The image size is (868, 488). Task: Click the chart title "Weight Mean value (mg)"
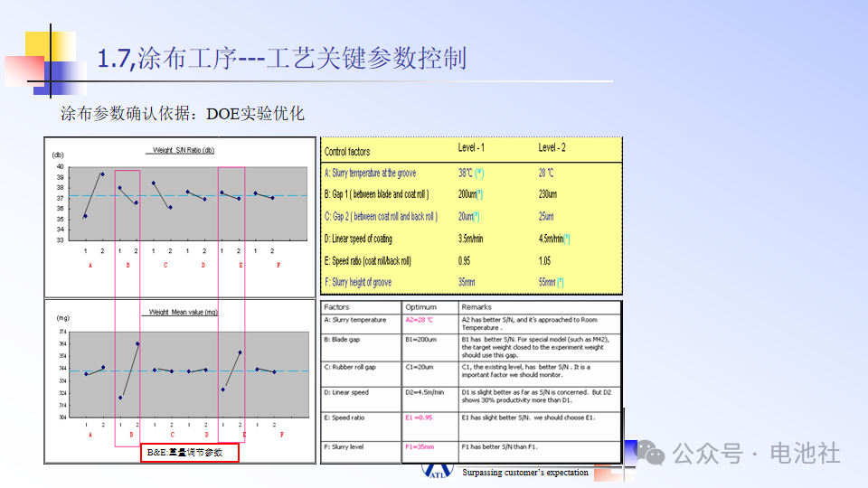point(183,312)
